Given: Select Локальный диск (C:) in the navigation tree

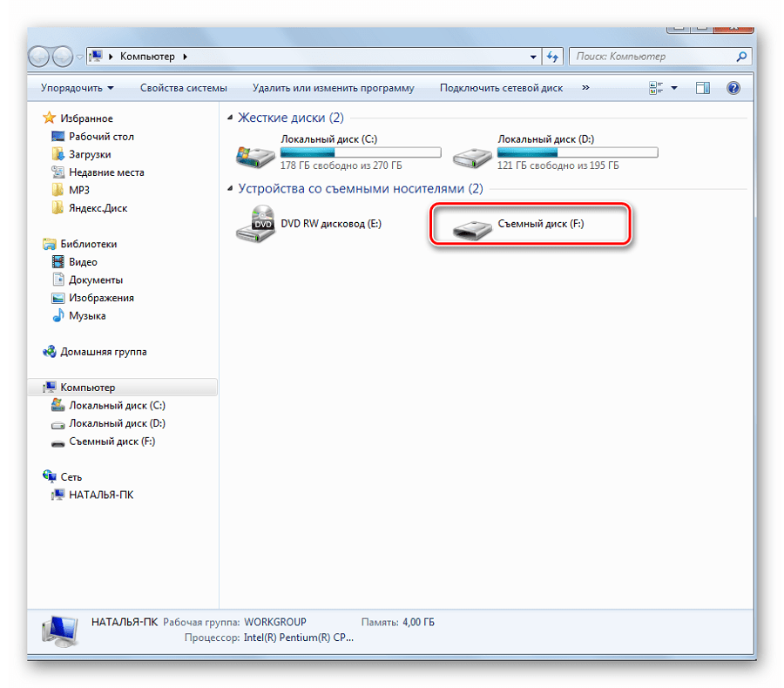Looking at the screenshot, I should coord(117,406).
